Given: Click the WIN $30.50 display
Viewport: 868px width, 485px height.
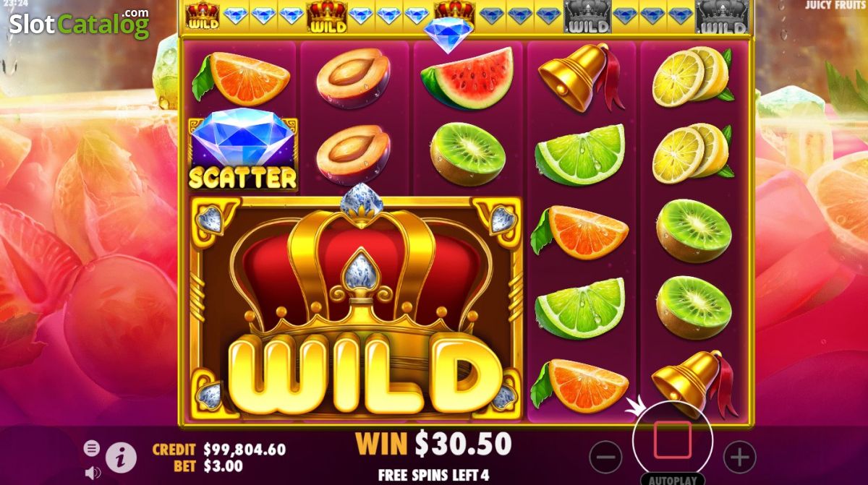Looking at the screenshot, I should tap(433, 443).
